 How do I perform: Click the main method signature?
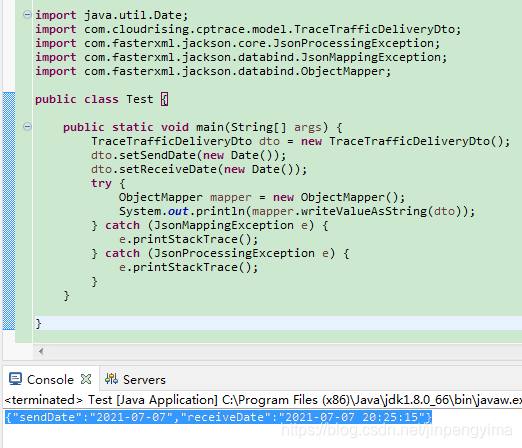[203, 127]
